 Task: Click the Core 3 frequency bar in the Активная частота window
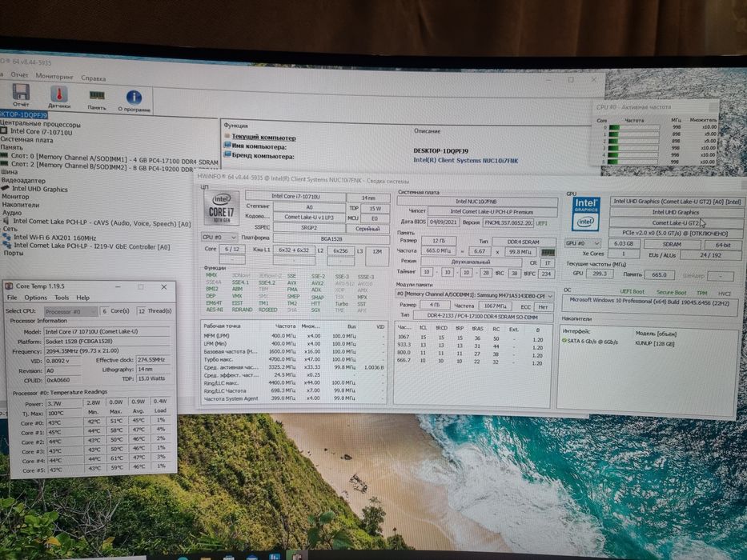634,148
